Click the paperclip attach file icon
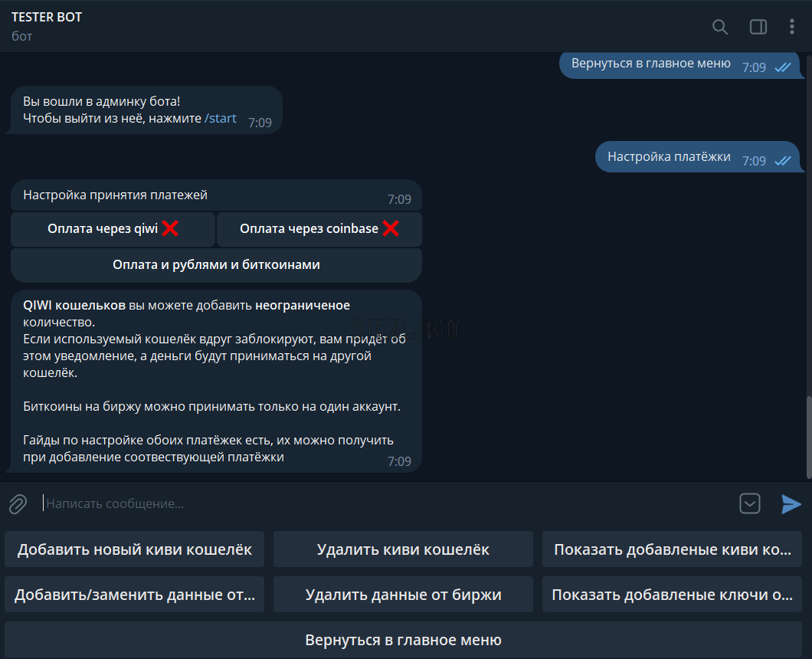 (18, 503)
